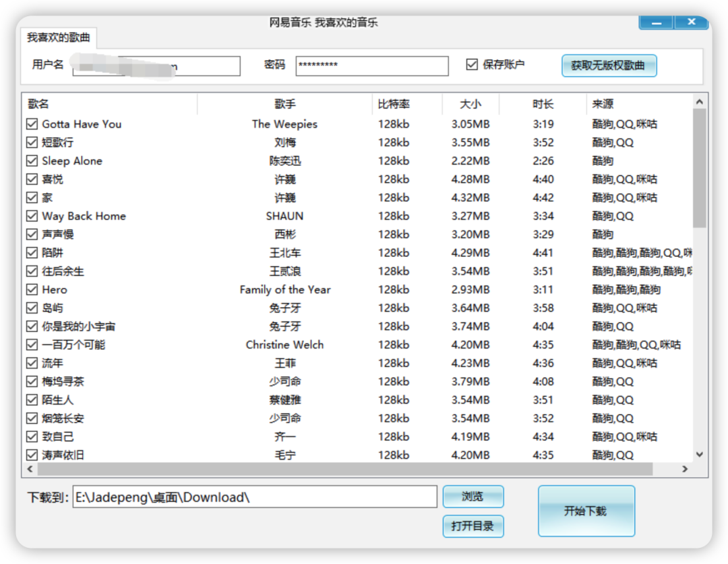Switch to the 我喜欢的歌曲 tab
Viewport: 728px width, 564px height.
[x=58, y=38]
